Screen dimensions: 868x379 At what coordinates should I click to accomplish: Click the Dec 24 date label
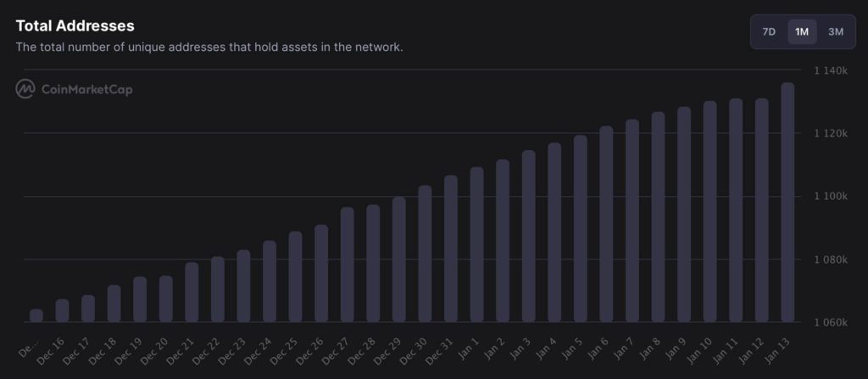pos(259,350)
